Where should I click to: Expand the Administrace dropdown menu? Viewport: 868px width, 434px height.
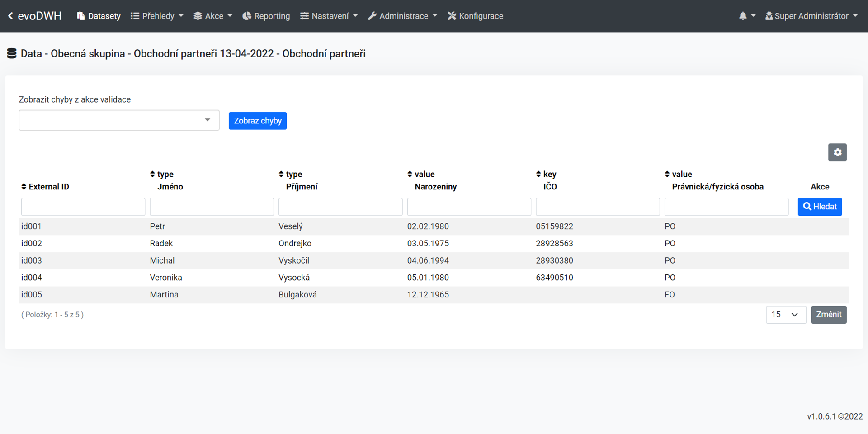click(402, 16)
